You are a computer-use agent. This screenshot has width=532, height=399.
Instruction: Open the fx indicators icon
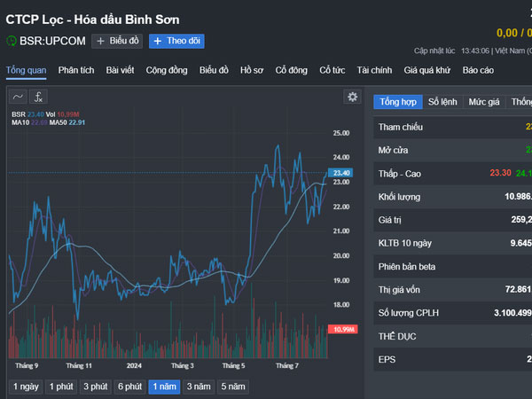38,97
